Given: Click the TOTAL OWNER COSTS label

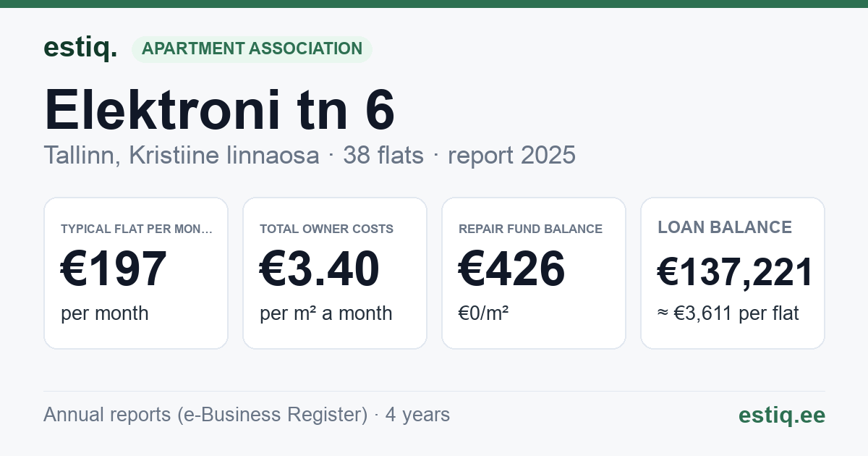Looking at the screenshot, I should 326,229.
